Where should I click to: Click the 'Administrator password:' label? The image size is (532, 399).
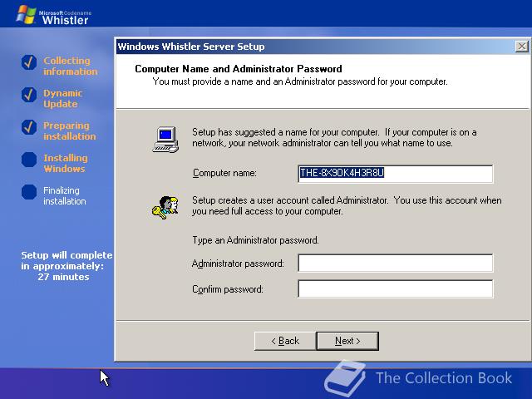tap(238, 264)
